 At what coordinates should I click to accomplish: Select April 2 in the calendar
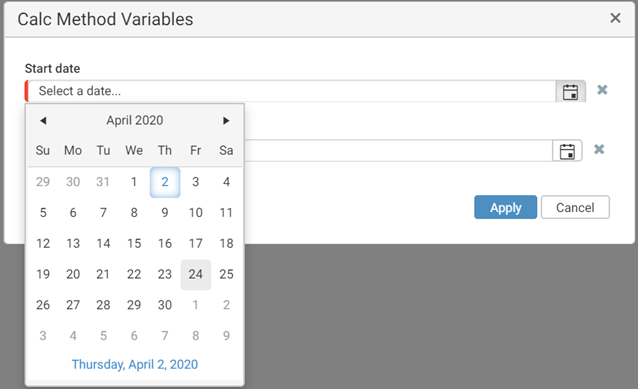[x=165, y=182]
